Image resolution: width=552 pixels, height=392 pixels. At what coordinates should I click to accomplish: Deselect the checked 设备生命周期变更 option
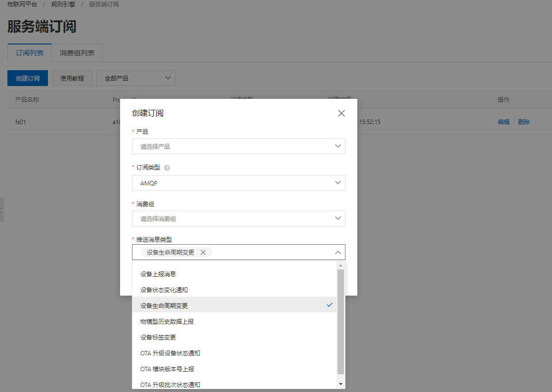point(234,305)
